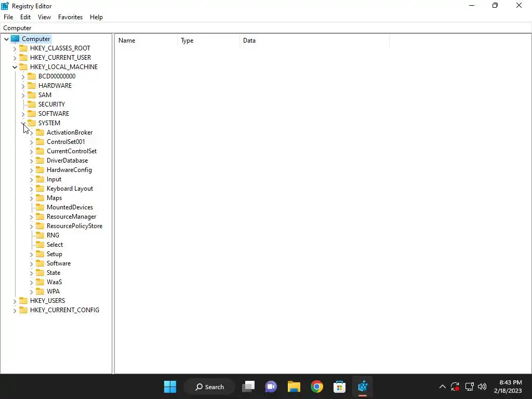Click the taskbar Search box

[209, 387]
